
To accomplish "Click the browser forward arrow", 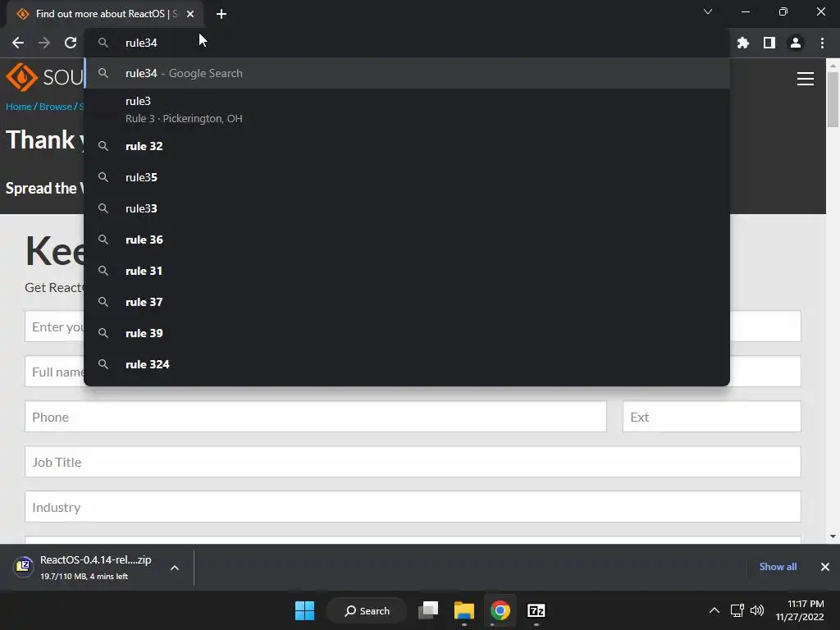I will point(44,43).
